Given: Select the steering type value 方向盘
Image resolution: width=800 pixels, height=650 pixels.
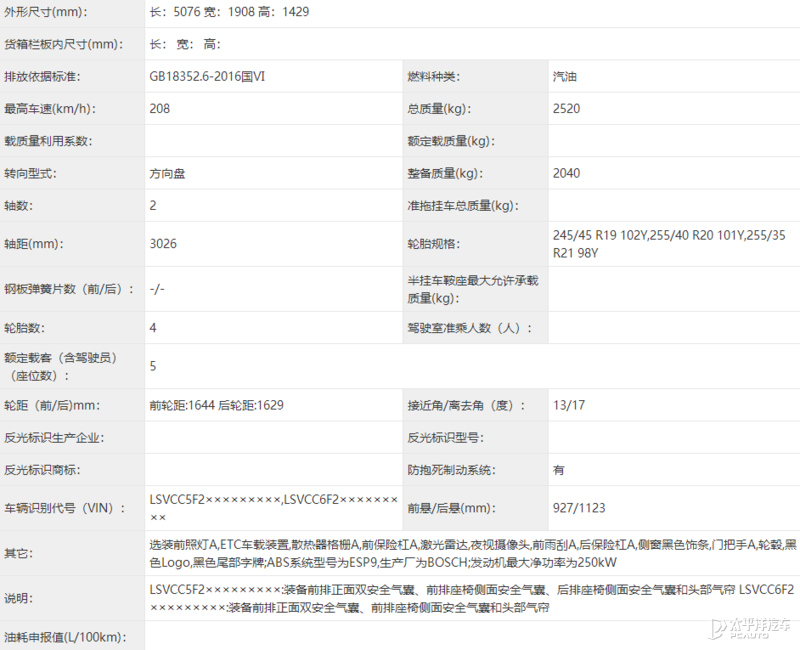Looking at the screenshot, I should [x=167, y=173].
